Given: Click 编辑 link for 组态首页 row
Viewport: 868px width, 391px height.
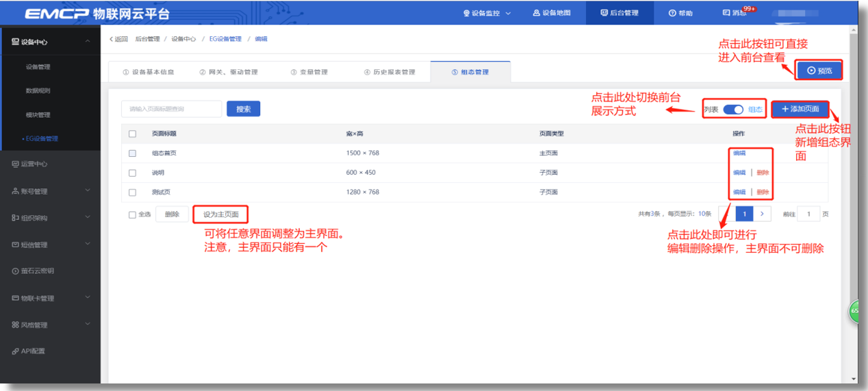Looking at the screenshot, I should click(739, 153).
